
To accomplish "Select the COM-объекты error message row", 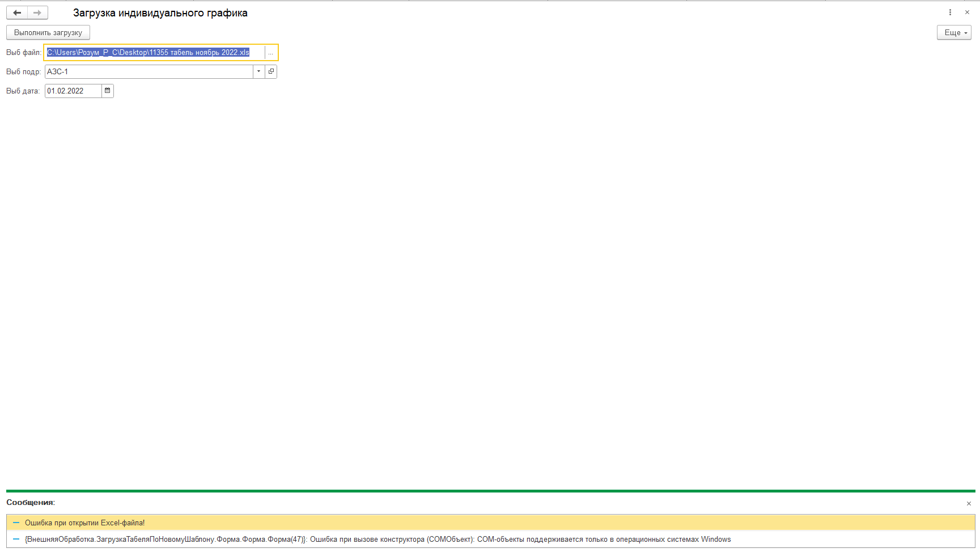I will 490,539.
